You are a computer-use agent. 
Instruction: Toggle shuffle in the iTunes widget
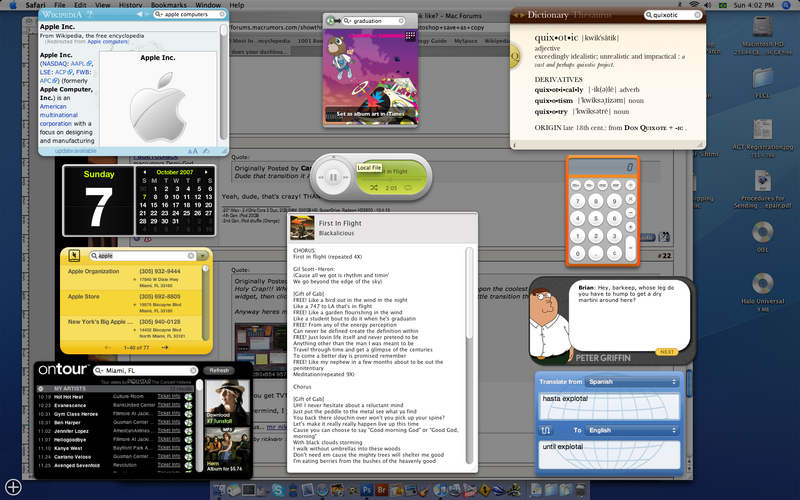pos(374,188)
